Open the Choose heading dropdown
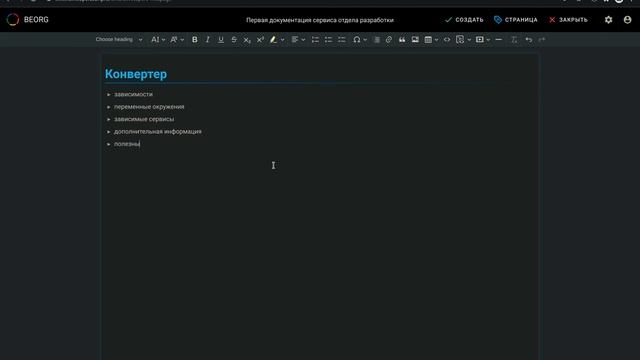The image size is (640, 360). coord(119,40)
